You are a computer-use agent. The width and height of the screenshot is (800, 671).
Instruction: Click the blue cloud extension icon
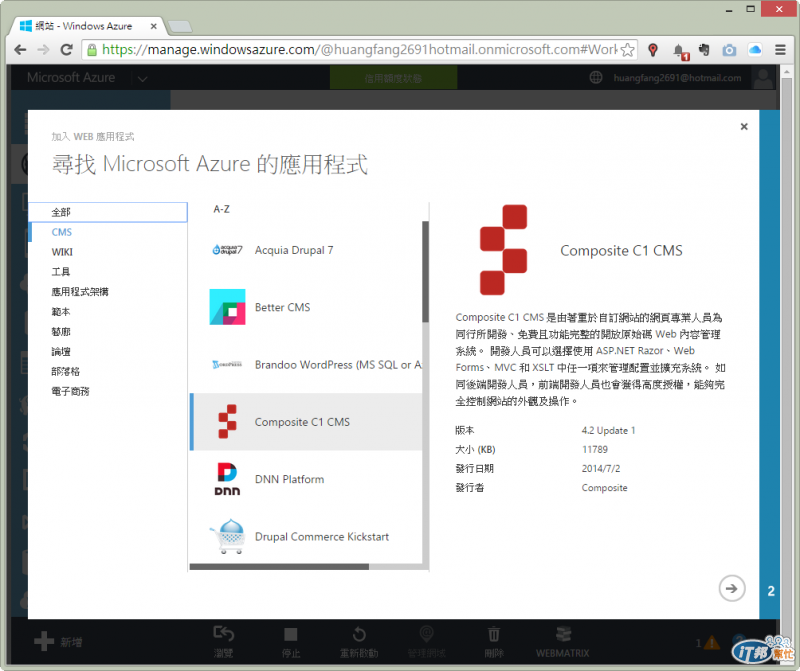(x=755, y=49)
